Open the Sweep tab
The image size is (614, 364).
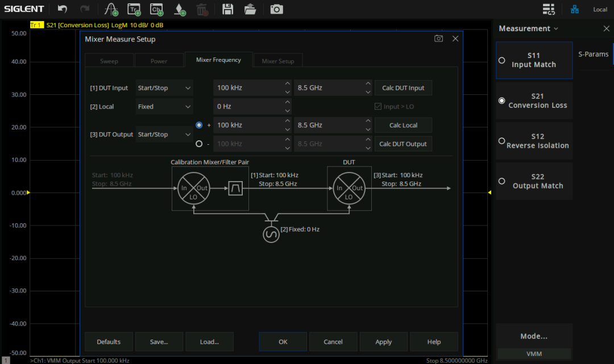coord(109,61)
